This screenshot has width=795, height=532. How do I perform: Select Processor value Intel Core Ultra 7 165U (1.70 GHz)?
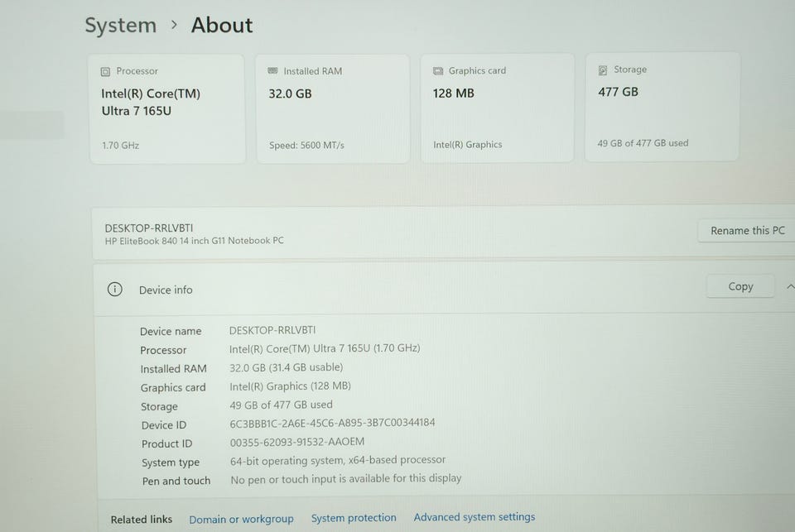tap(325, 348)
